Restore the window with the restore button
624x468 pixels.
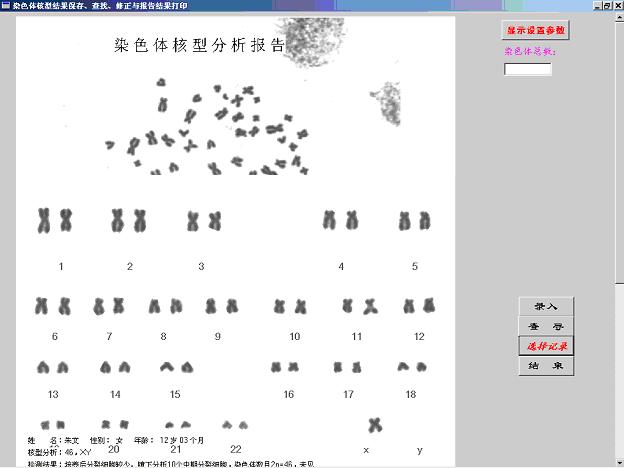tap(606, 5)
